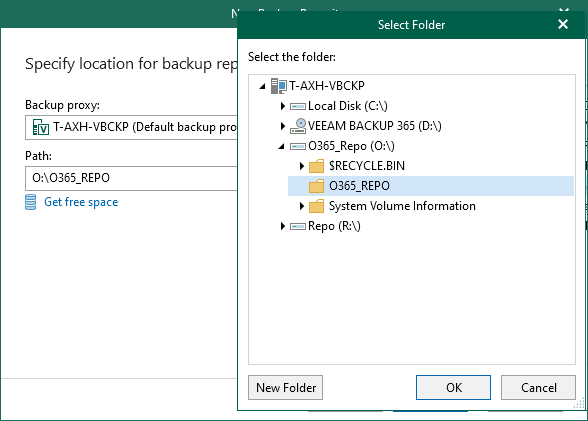The width and height of the screenshot is (588, 421).
Task: Click the VEEAM BACKUP 365 disc drive icon
Action: tap(298, 126)
